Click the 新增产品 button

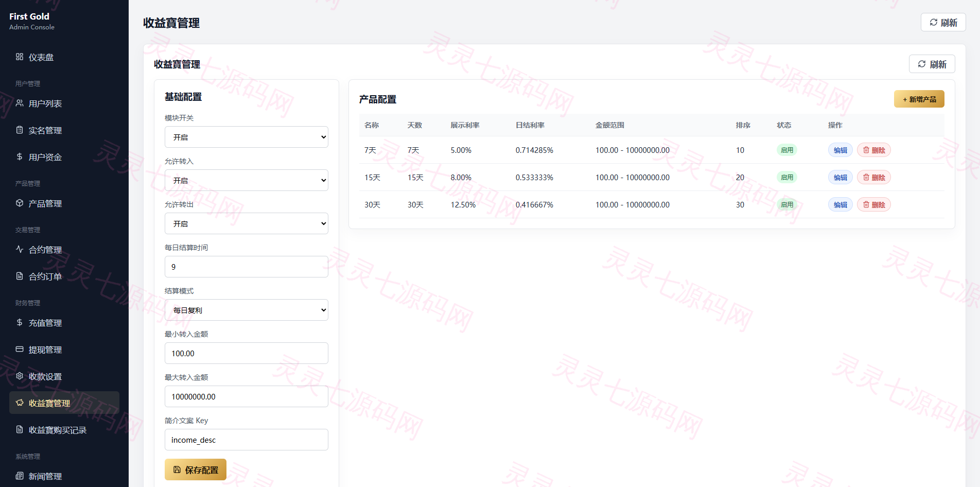919,99
